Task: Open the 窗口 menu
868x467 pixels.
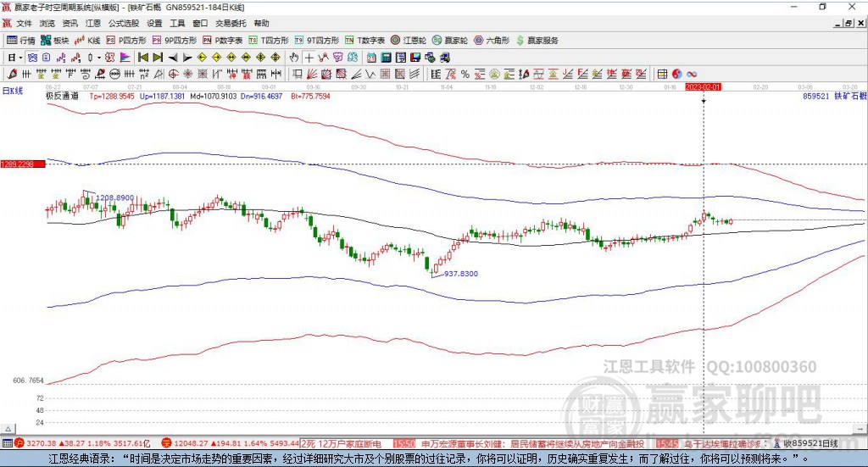Action: click(x=200, y=23)
